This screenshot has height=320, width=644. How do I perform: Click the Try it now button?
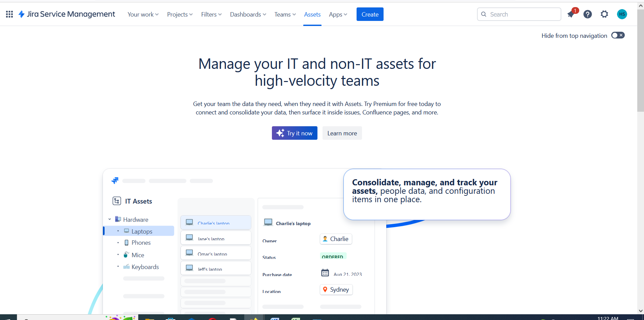295,133
